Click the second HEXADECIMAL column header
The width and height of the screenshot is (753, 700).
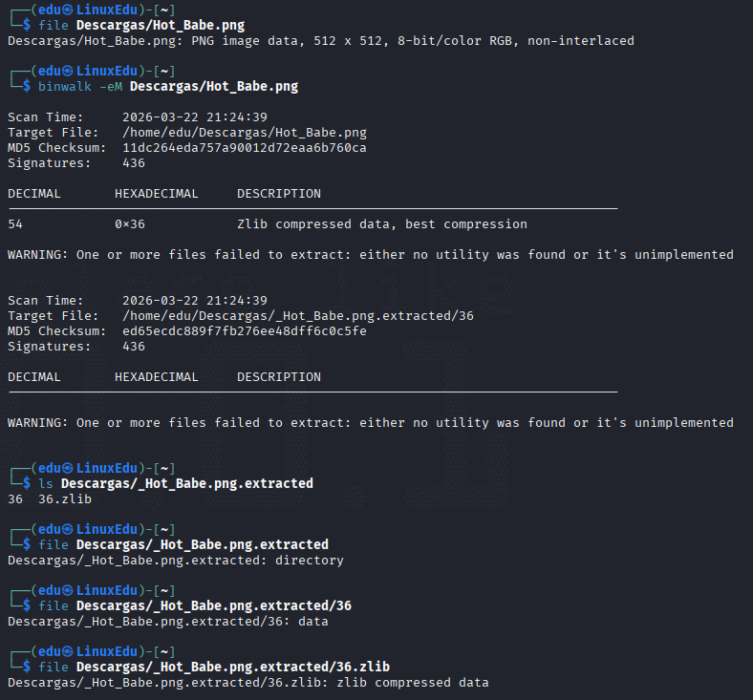tap(157, 376)
